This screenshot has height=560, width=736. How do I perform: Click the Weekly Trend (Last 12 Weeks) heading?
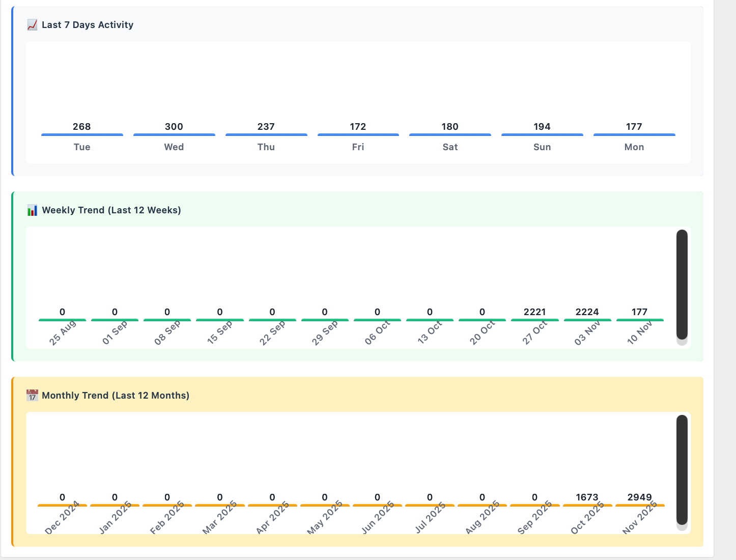tap(111, 210)
